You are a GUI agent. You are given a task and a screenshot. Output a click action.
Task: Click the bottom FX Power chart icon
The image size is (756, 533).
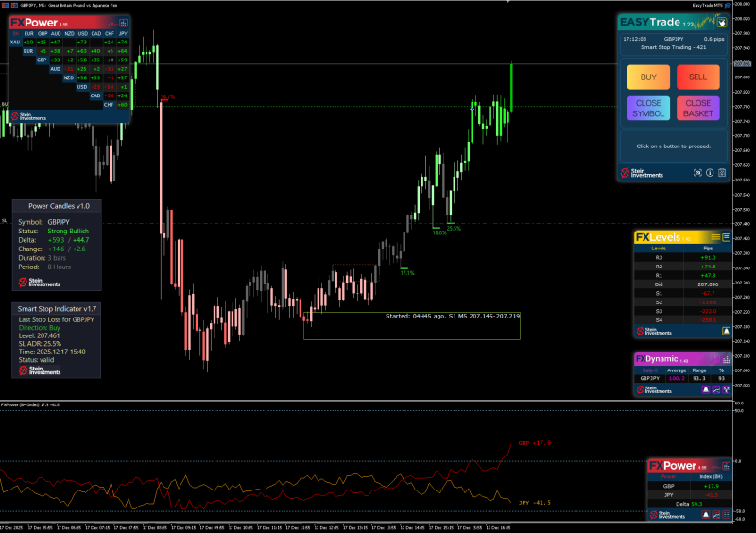pyautogui.click(x=716, y=515)
